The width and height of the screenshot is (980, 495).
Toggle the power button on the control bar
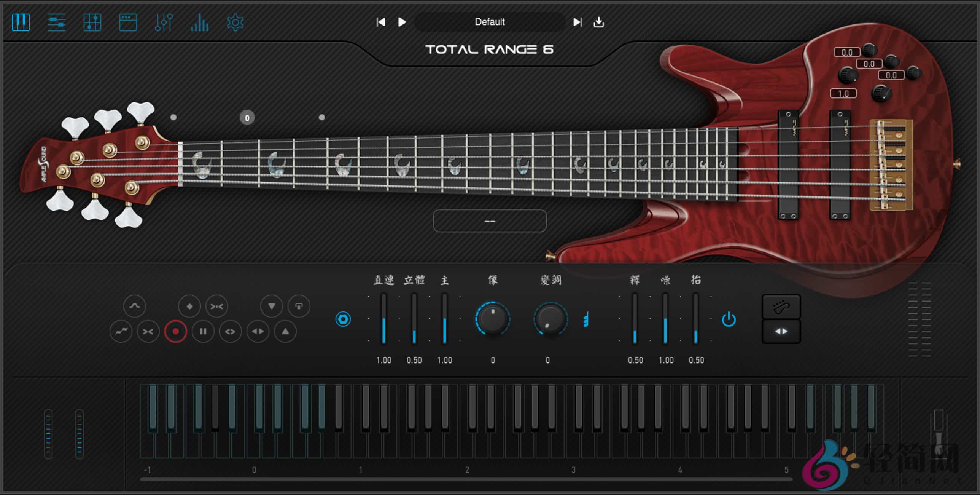[x=729, y=320]
